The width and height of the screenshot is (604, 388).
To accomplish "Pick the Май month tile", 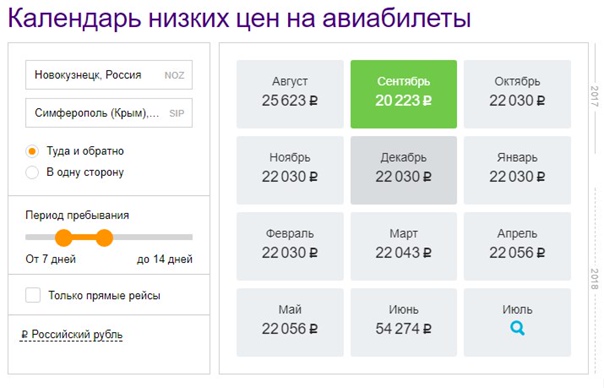I will [x=290, y=322].
